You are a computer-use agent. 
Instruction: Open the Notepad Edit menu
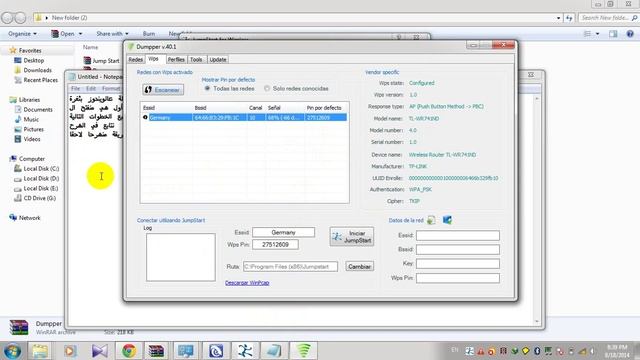pyautogui.click(x=91, y=88)
